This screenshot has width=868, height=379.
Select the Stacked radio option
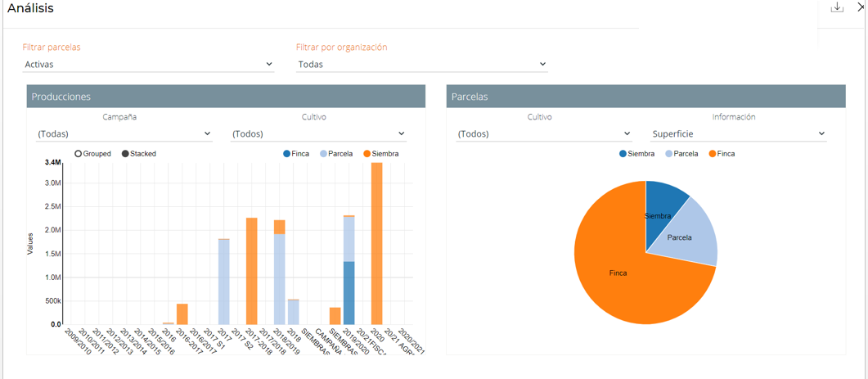(125, 154)
